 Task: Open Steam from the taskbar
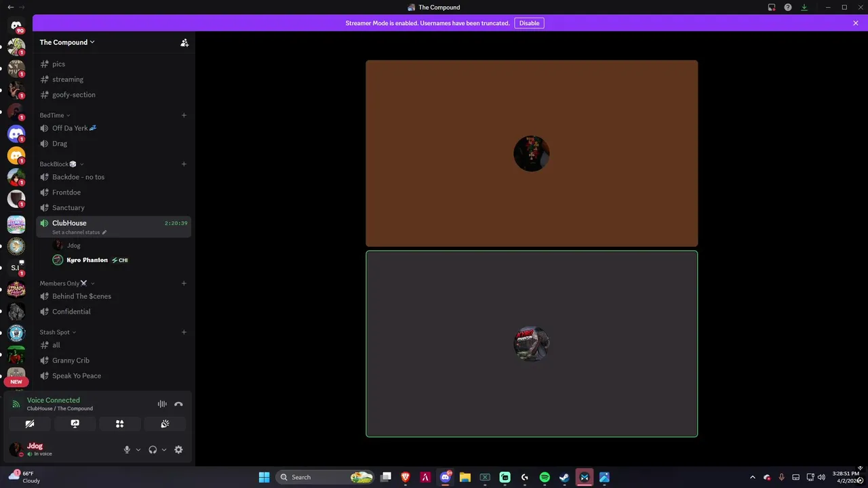pyautogui.click(x=564, y=477)
